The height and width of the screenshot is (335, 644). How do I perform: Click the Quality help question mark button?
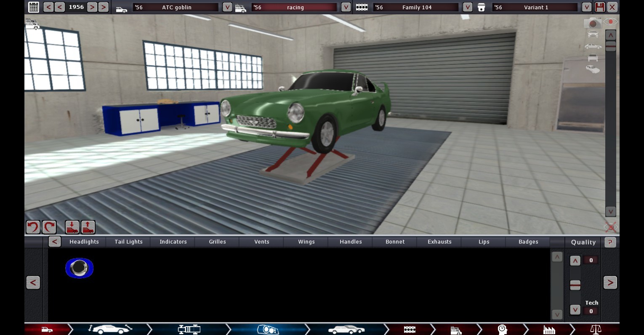(x=610, y=242)
